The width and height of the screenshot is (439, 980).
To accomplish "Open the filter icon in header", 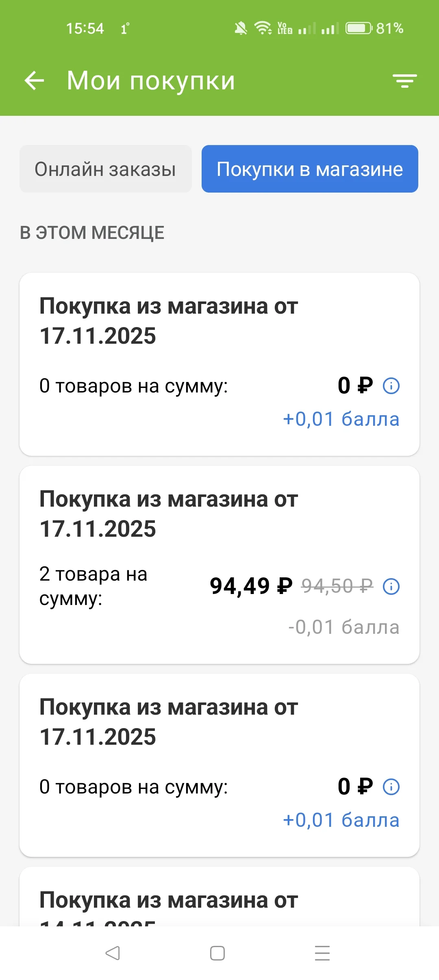I will tap(405, 81).
